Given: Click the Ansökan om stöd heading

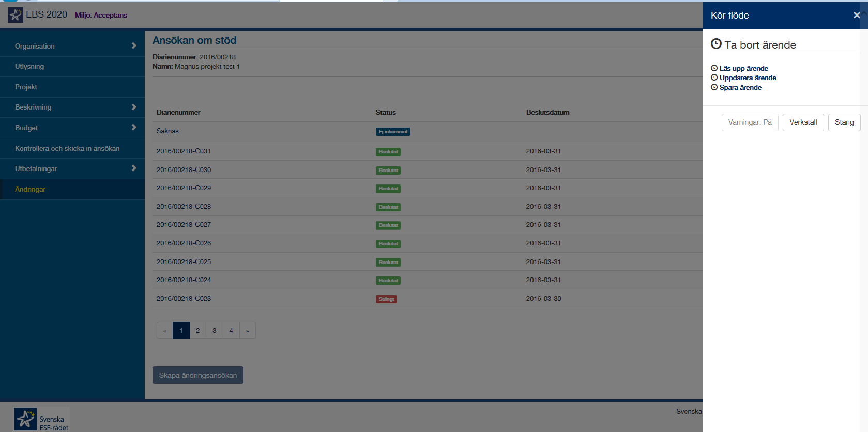Looking at the screenshot, I should (194, 40).
